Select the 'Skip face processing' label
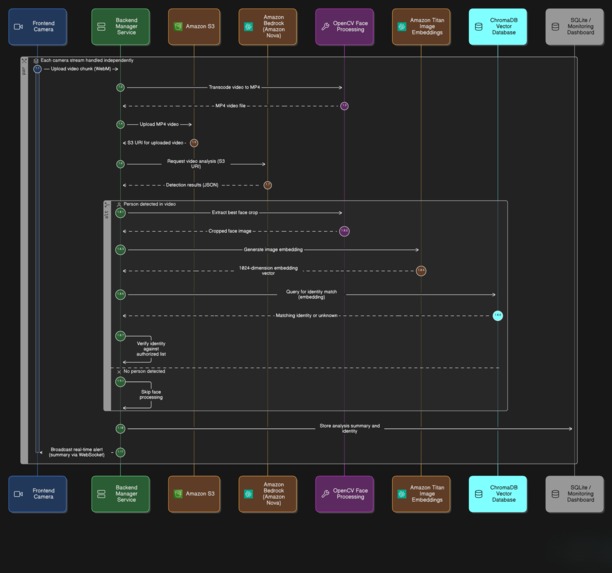This screenshot has width=612, height=573. (151, 395)
